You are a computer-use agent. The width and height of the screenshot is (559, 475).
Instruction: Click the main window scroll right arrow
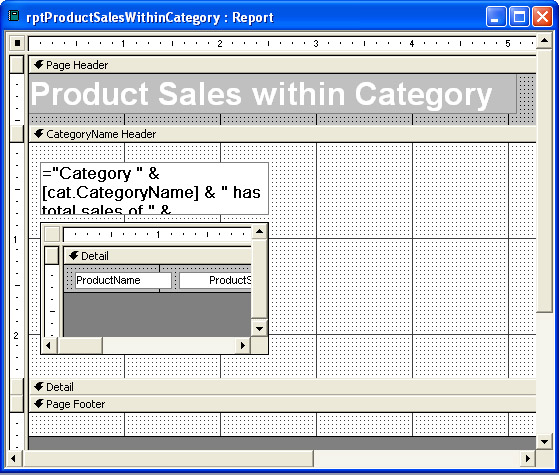[528, 458]
